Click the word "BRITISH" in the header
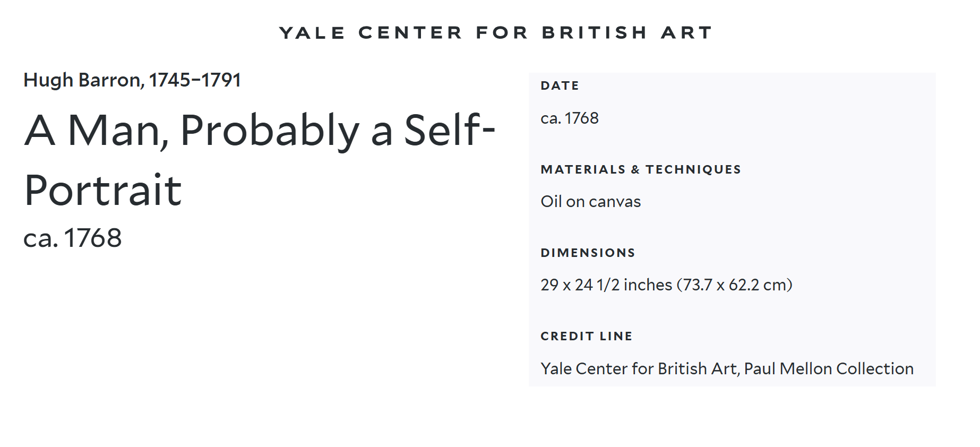This screenshot has height=447, width=980. pos(594,33)
